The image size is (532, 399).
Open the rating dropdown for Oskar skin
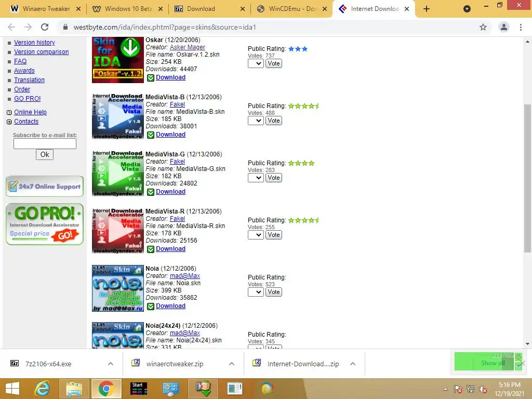256,63
